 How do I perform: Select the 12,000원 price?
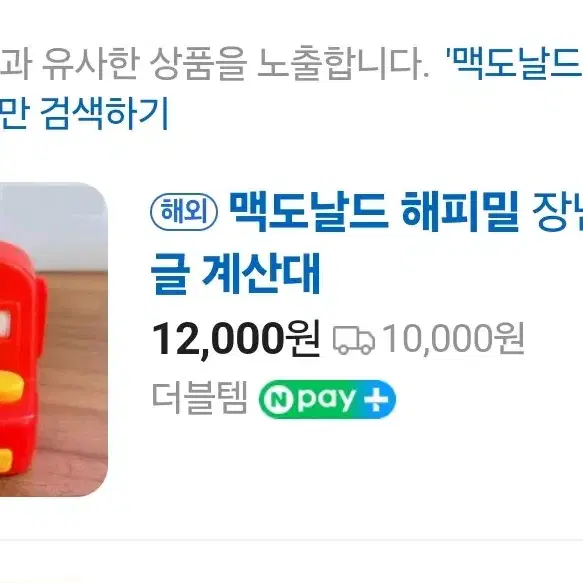coord(236,339)
